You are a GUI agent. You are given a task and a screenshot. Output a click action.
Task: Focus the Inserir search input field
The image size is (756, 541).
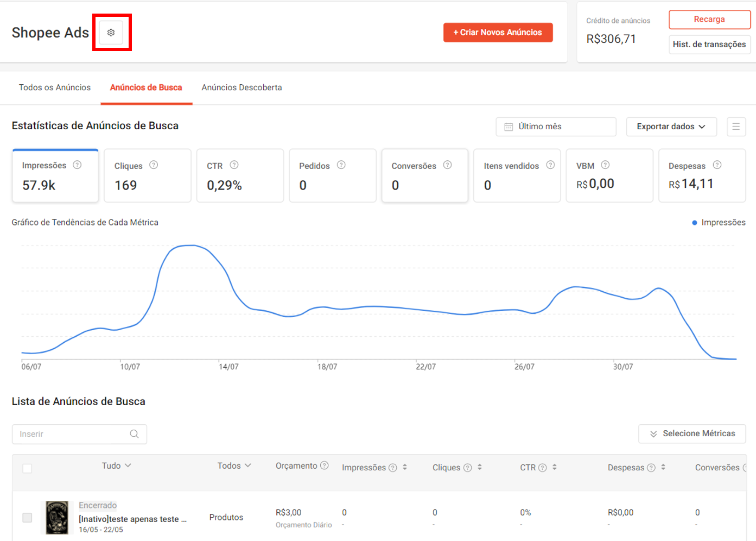pyautogui.click(x=79, y=434)
